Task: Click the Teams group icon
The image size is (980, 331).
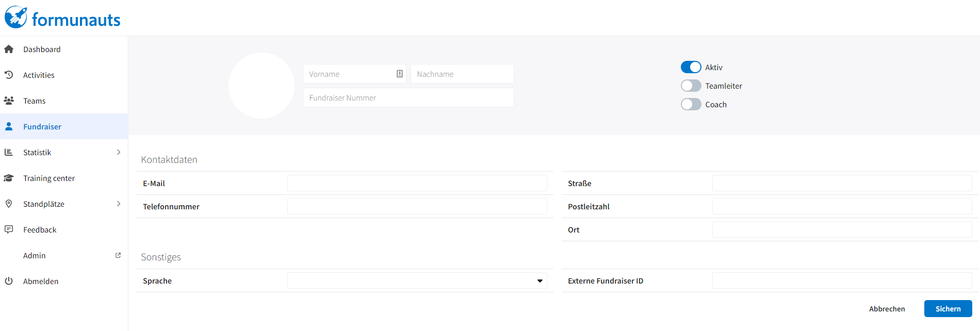Action: [x=9, y=101]
